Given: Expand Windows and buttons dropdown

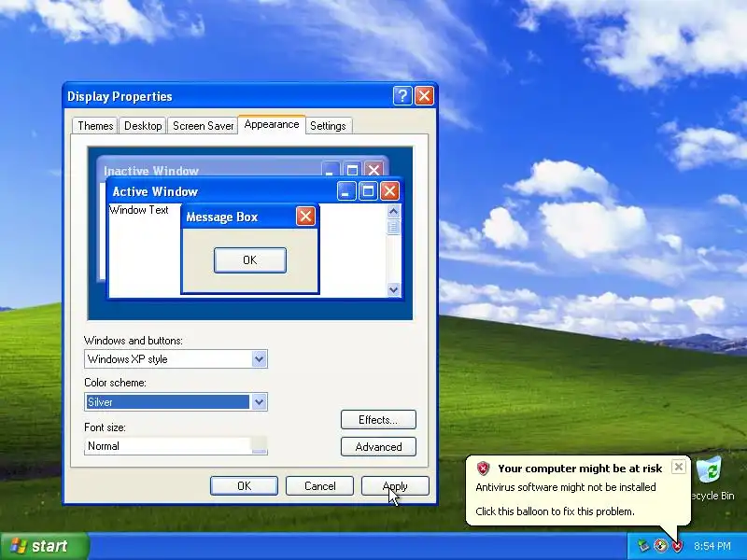Looking at the screenshot, I should click(x=259, y=359).
